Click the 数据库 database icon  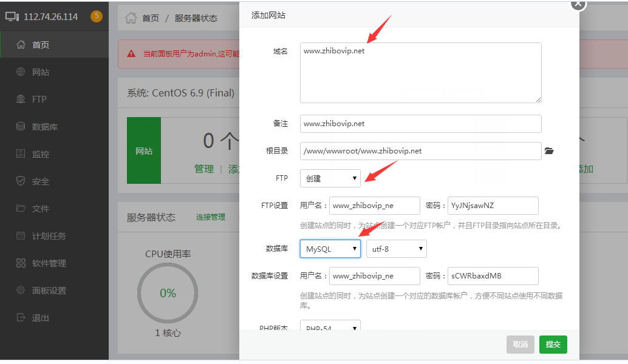[x=21, y=127]
